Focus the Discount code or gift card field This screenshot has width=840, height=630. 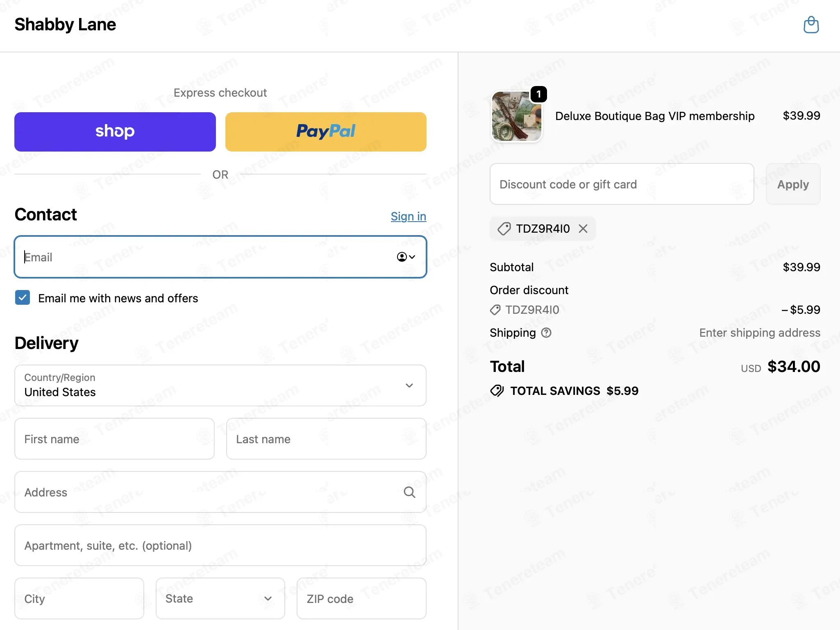tap(622, 184)
